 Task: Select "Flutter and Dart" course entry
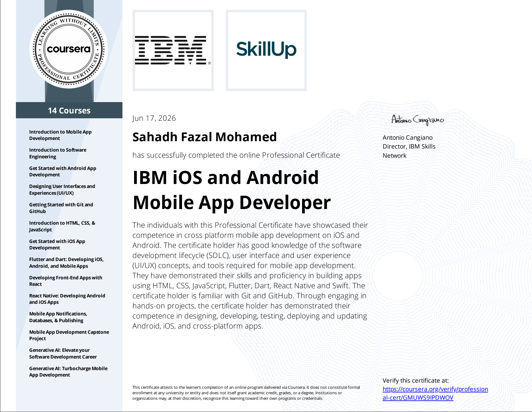(66, 263)
